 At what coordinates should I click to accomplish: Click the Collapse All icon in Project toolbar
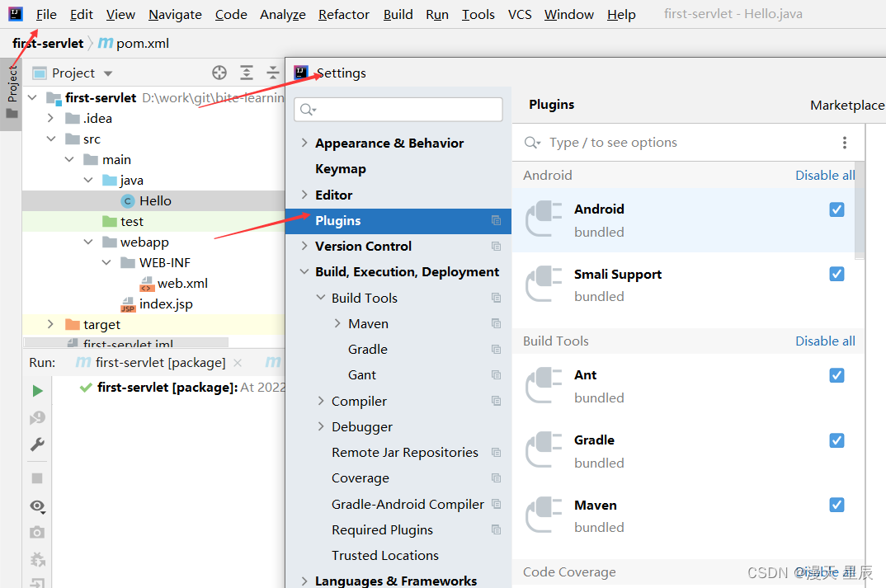[x=273, y=73]
